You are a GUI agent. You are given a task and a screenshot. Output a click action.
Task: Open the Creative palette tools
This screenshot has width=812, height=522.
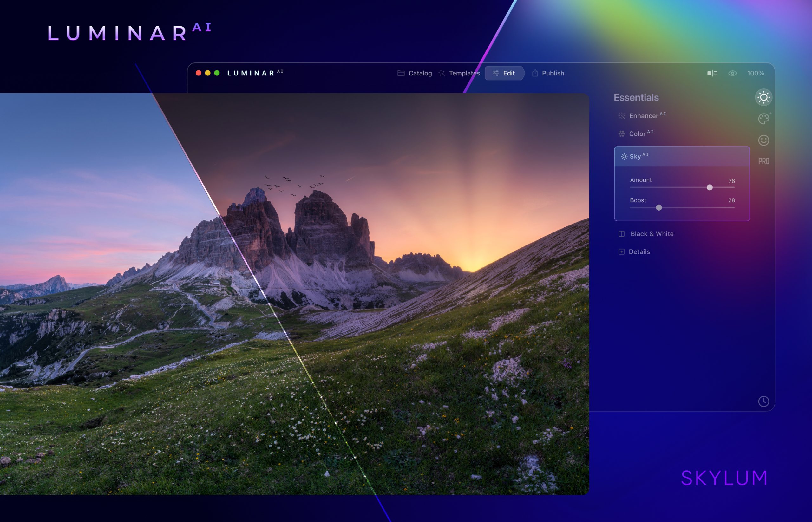click(x=763, y=119)
